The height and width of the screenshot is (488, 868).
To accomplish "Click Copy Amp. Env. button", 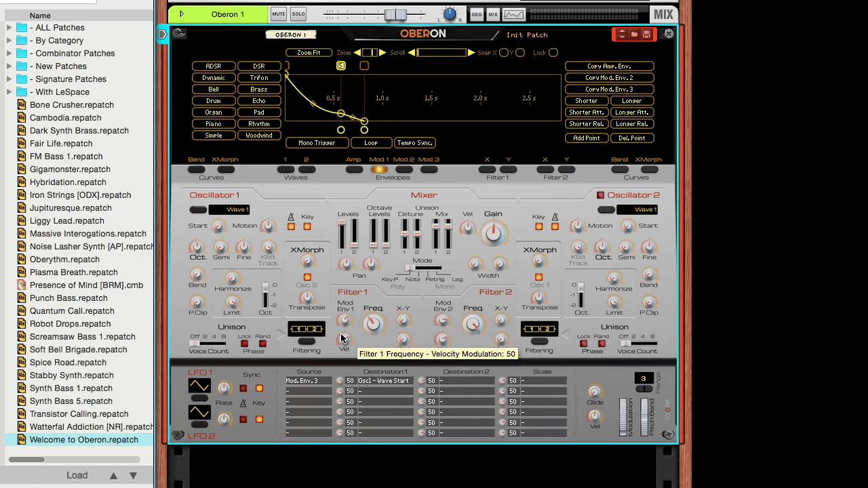I will [609, 66].
